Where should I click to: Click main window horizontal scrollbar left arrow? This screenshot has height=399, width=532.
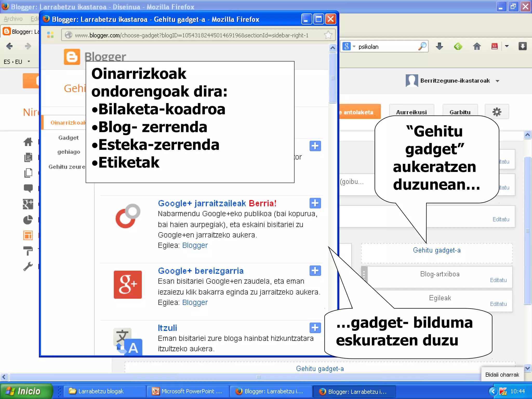click(4, 377)
